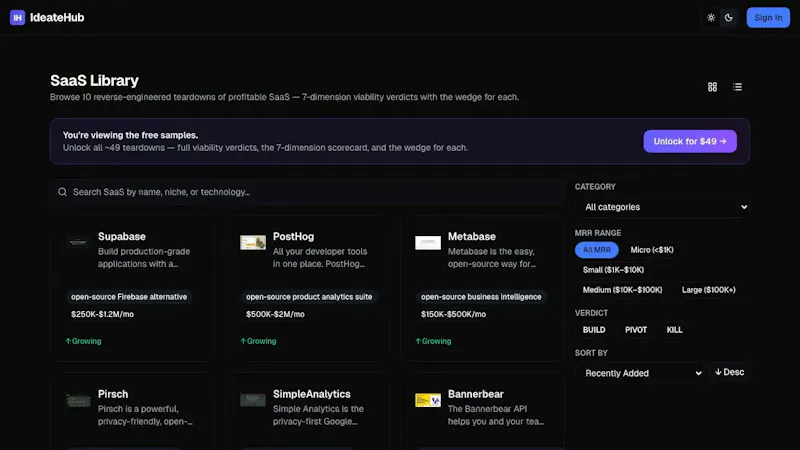
Task: Click the CATEGORY filter label
Action: (x=595, y=187)
